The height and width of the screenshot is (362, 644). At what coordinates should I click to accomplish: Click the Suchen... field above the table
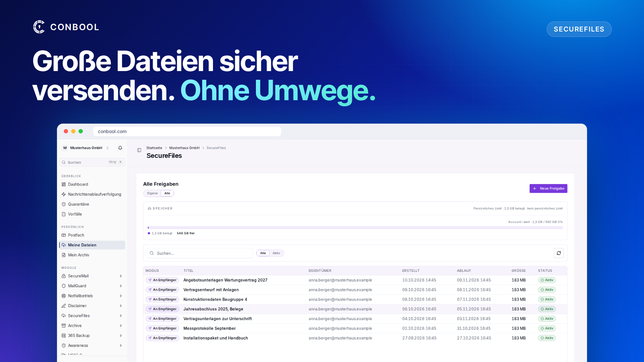click(200, 253)
